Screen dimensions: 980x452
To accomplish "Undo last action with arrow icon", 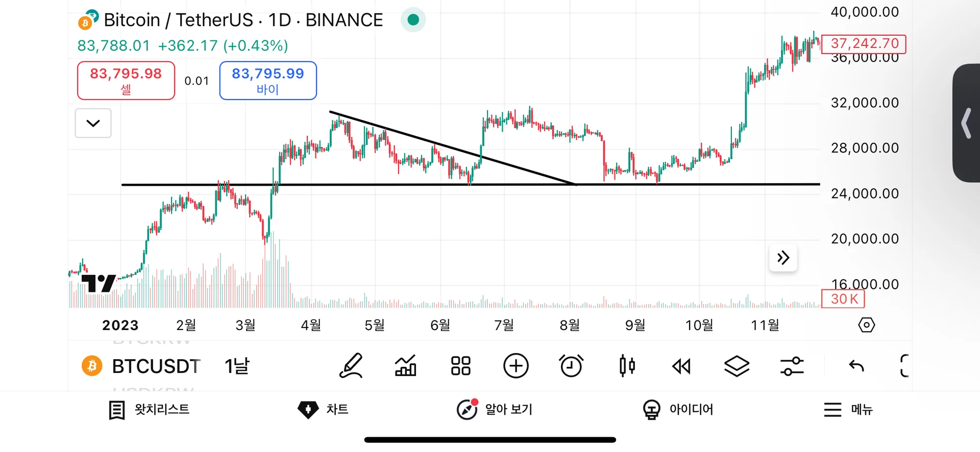I will coord(856,365).
